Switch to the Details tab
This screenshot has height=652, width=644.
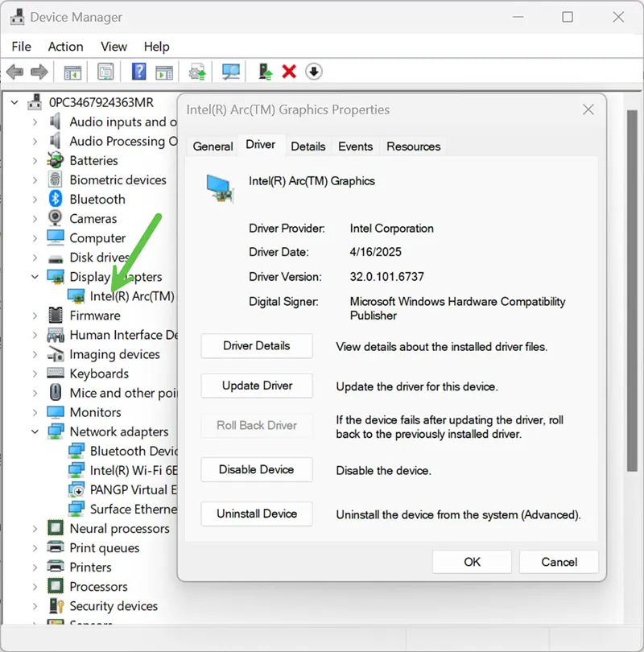click(308, 146)
